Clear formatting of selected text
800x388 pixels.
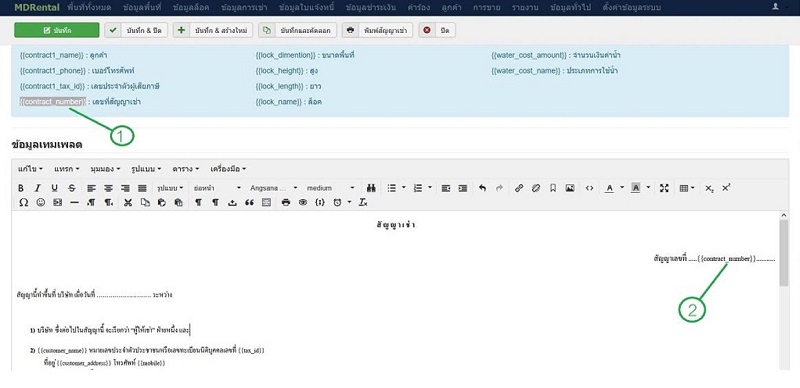pos(363,203)
